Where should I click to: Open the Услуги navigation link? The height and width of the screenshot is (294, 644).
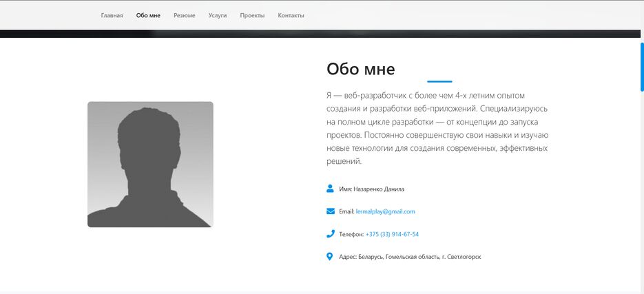pos(218,16)
